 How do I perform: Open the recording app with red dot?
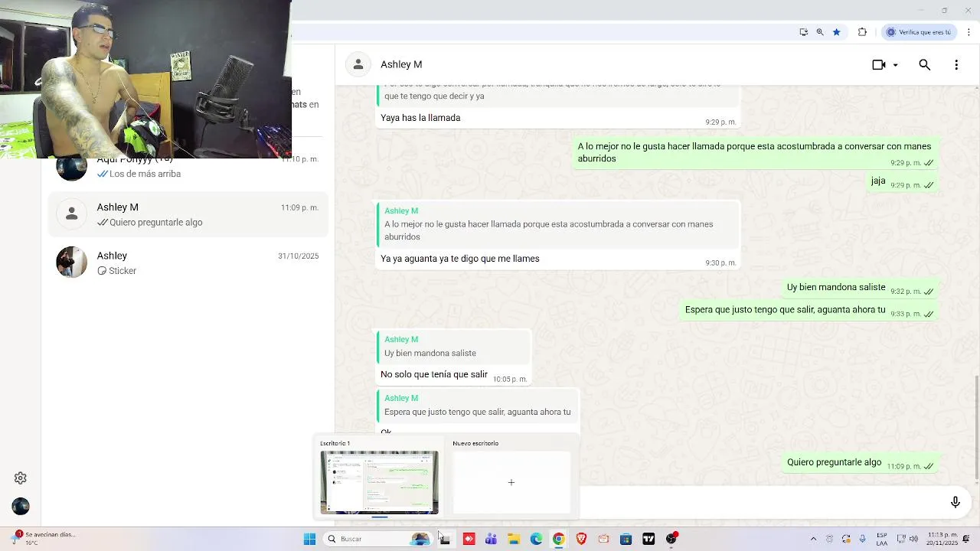tap(671, 539)
